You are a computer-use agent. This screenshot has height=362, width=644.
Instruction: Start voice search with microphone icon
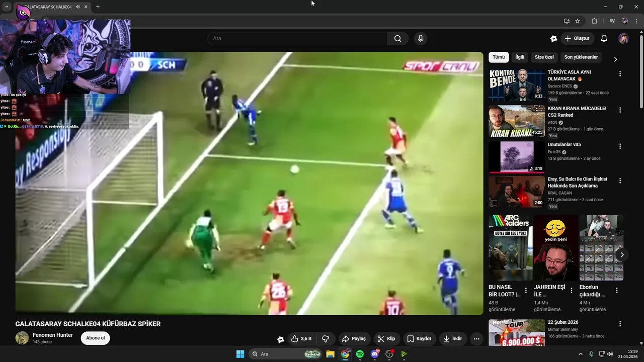[421, 39]
